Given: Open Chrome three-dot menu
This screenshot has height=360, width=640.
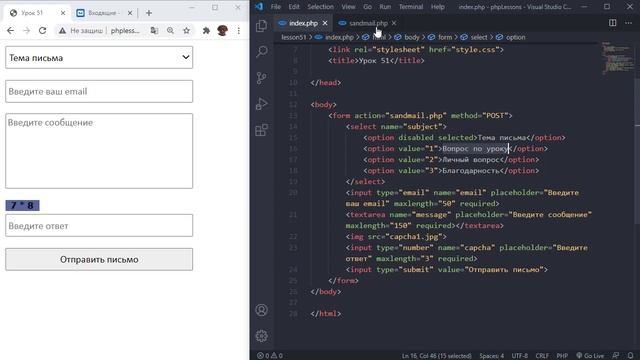Looking at the screenshot, I should (x=239, y=31).
